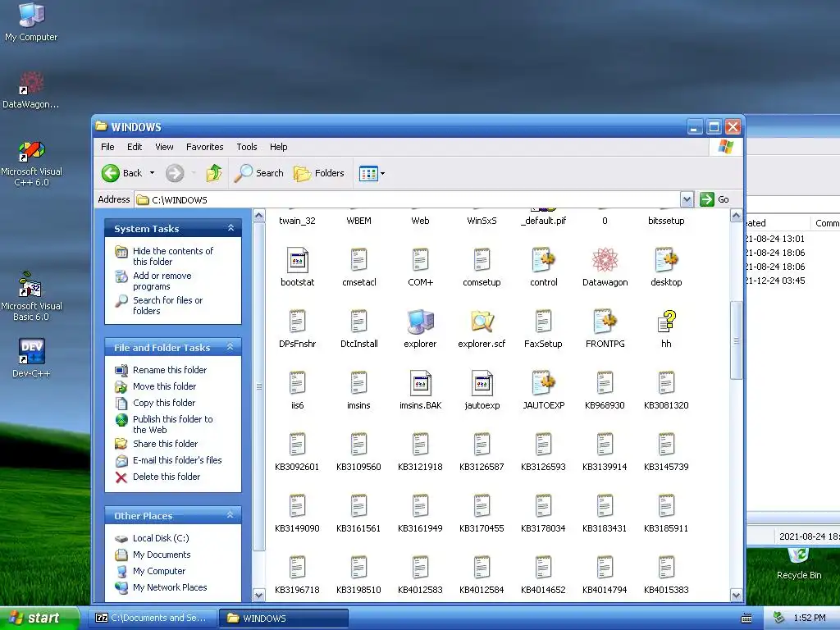Open the Tools menu

[x=247, y=147]
